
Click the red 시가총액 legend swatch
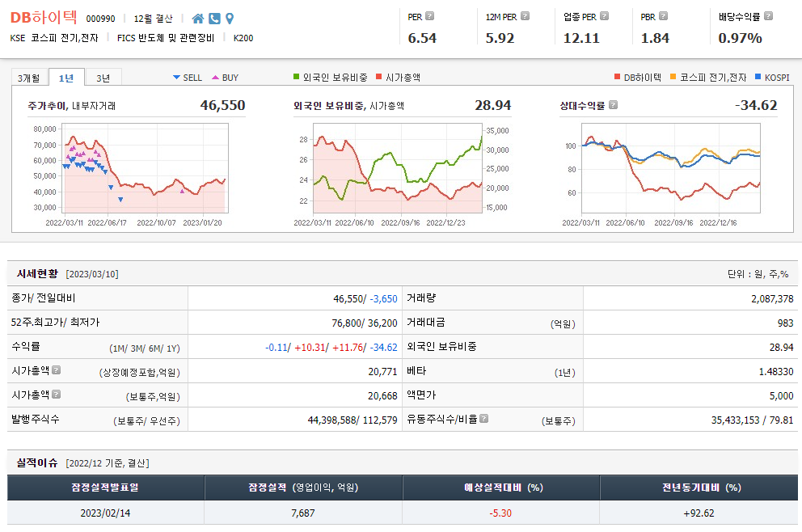pyautogui.click(x=379, y=77)
